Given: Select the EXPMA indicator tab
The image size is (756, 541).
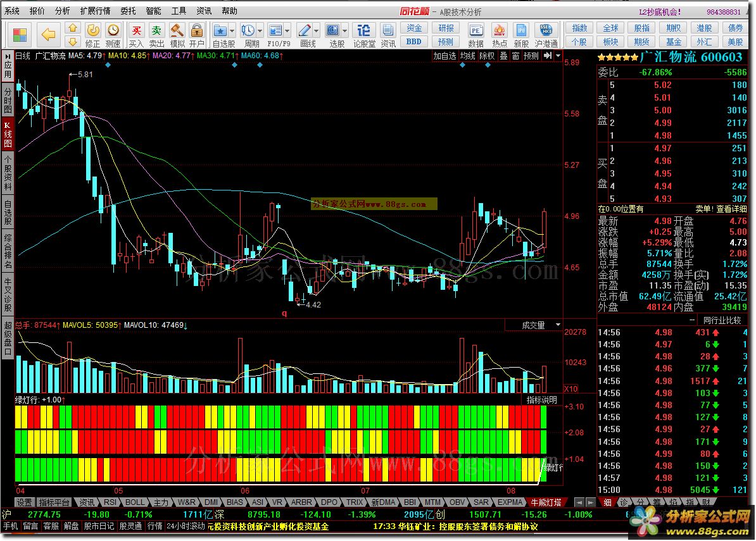Looking at the screenshot, I should tap(510, 502).
